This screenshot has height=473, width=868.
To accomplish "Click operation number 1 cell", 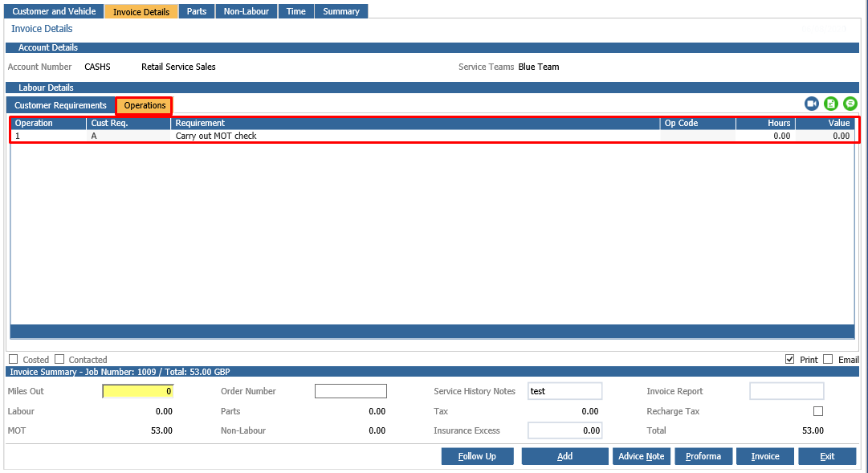I will [48, 136].
